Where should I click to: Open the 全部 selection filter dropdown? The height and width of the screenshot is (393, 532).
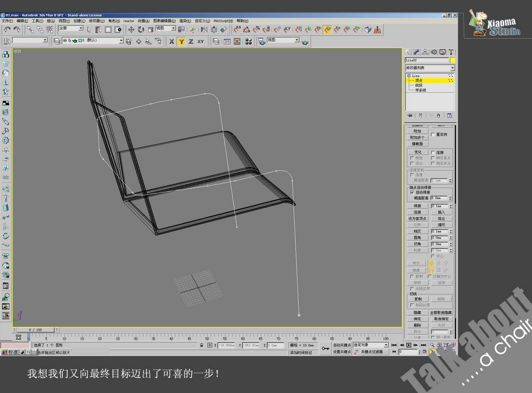click(x=81, y=28)
